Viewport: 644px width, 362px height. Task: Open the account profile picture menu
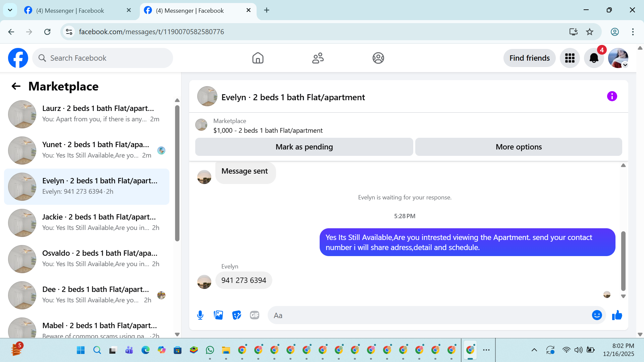coord(618,58)
